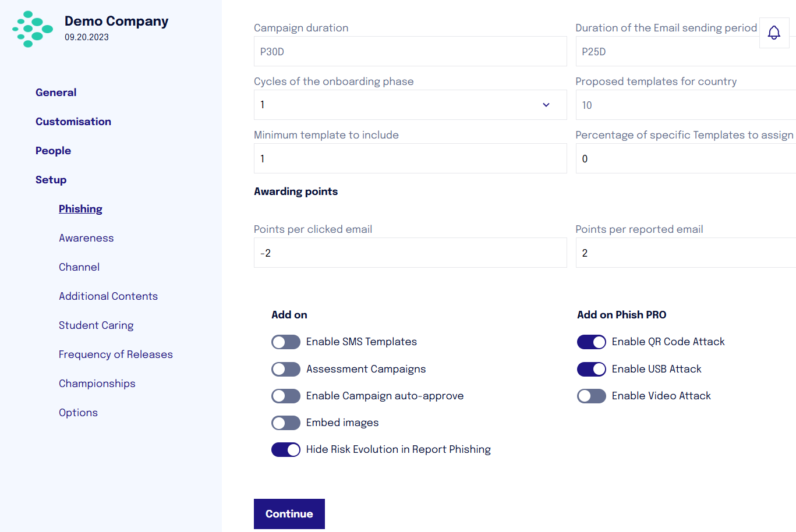The height and width of the screenshot is (532, 796).
Task: Click the Continue button
Action: 289,514
